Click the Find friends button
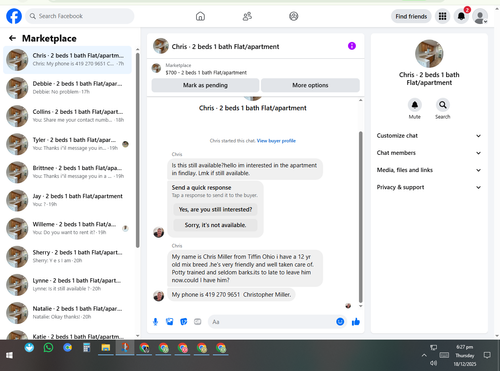This screenshot has width=500, height=371. (411, 16)
